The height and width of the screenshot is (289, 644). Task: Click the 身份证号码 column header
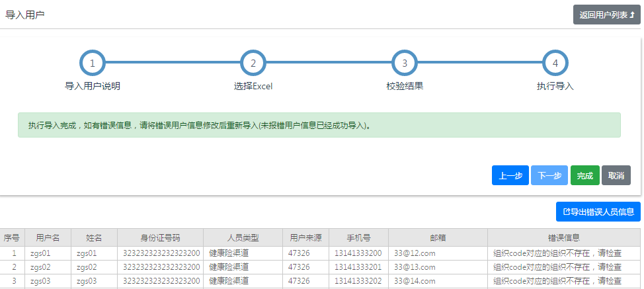pyautogui.click(x=160, y=237)
